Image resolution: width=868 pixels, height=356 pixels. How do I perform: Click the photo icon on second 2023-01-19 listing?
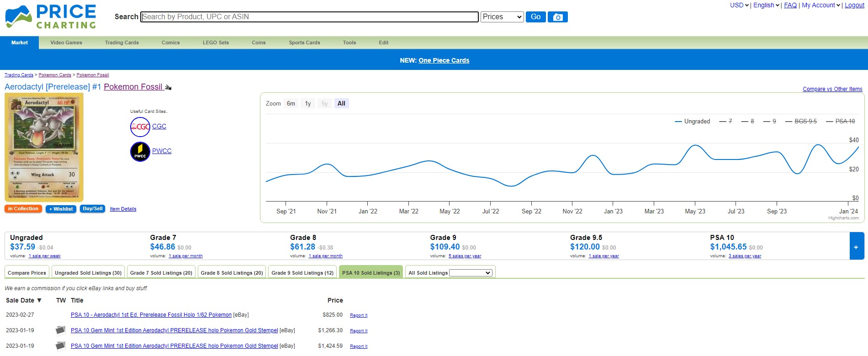[x=60, y=346]
